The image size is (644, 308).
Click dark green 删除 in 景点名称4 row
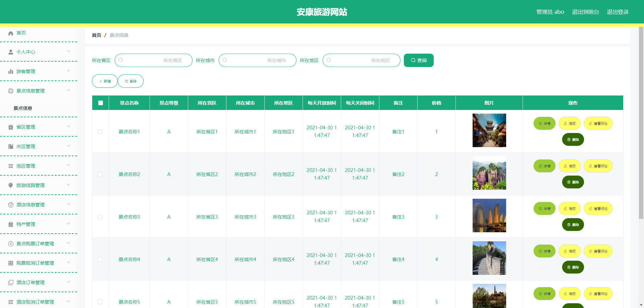(573, 267)
